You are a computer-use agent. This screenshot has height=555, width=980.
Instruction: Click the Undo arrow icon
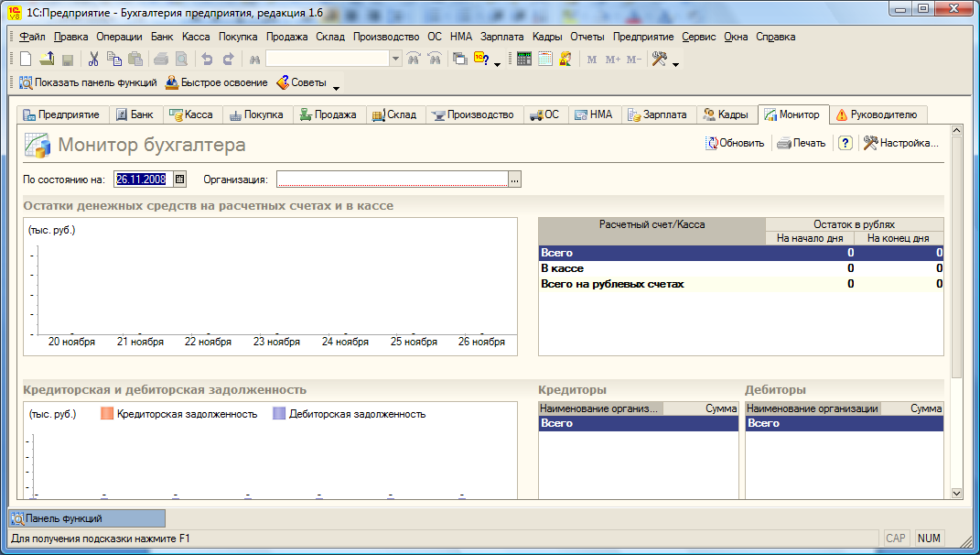(207, 59)
